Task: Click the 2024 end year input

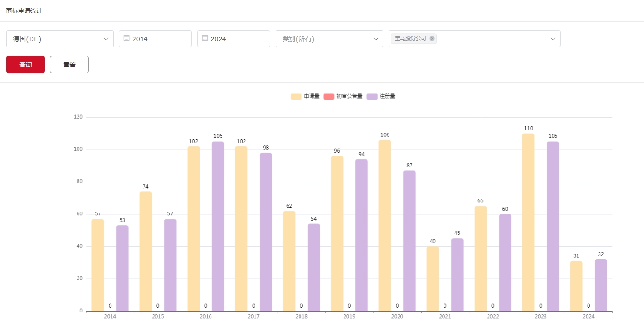Action: pyautogui.click(x=236, y=39)
